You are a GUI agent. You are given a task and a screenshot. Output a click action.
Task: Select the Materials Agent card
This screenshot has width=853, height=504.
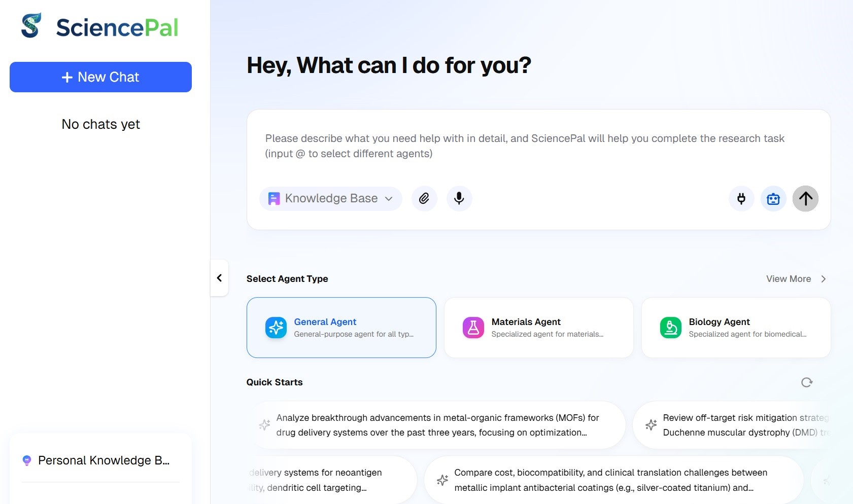click(x=538, y=328)
